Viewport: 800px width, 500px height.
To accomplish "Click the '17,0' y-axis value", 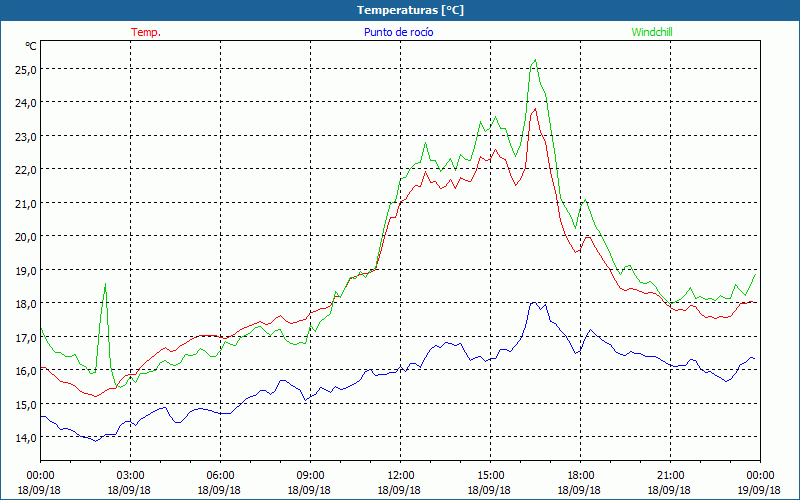I will coord(27,337).
